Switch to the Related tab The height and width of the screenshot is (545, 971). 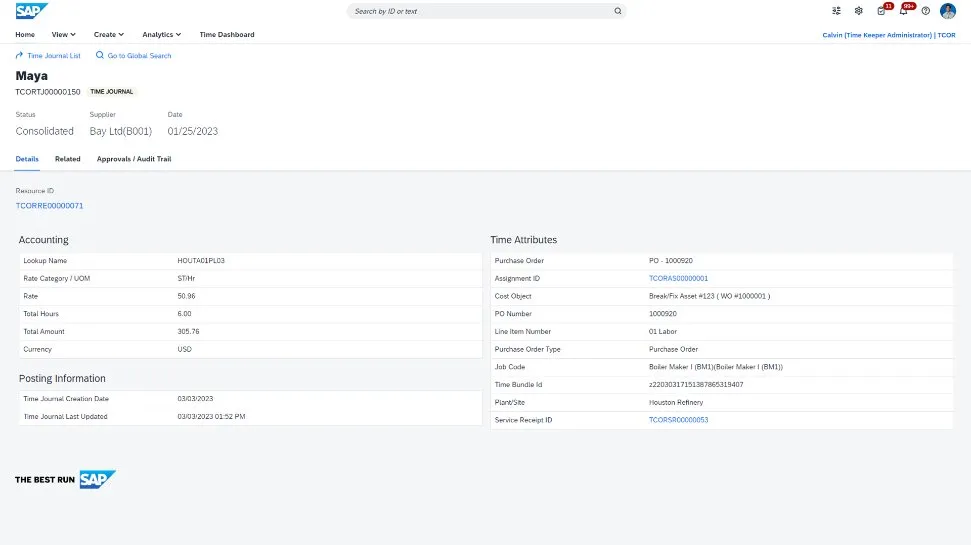point(68,159)
